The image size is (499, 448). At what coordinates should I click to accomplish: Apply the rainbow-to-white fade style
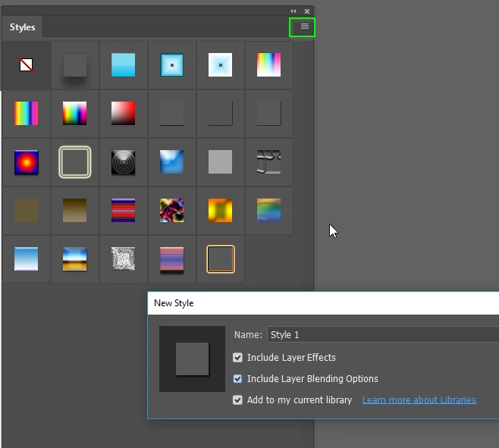[x=269, y=65]
